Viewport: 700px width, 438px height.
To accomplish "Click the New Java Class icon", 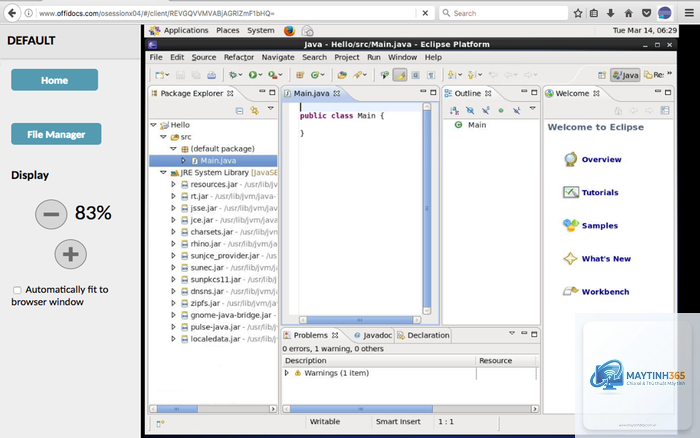I will [x=315, y=75].
